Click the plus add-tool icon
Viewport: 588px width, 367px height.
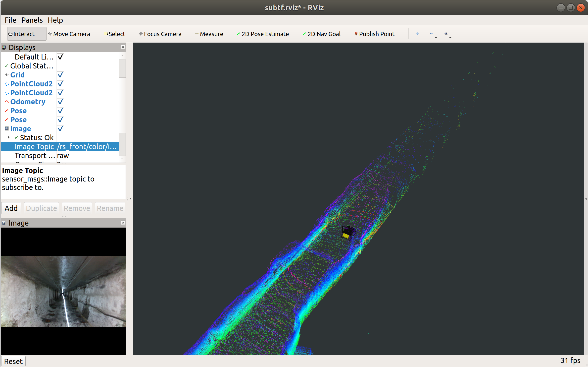click(x=417, y=34)
